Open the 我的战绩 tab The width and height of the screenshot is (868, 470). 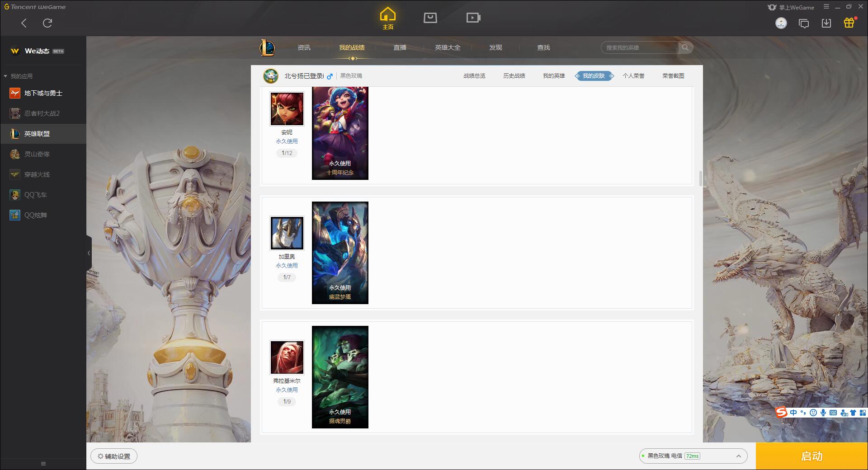click(x=352, y=47)
